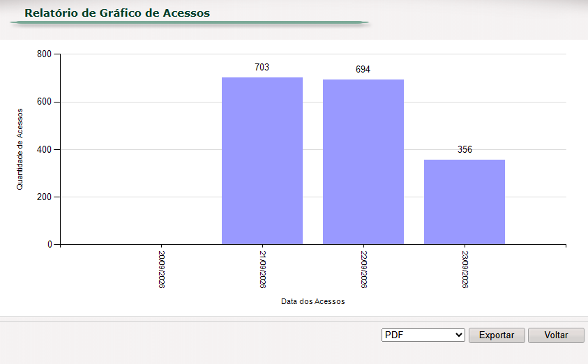The height and width of the screenshot is (364, 588).
Task: Click the Data dos Acessos axis title
Action: point(312,301)
